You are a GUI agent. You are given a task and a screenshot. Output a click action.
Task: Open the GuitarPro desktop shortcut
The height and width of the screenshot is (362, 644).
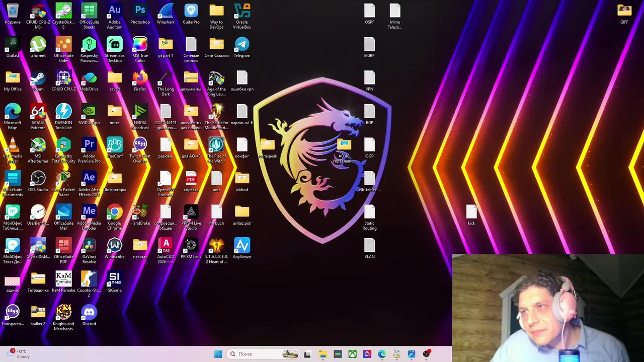point(191,14)
